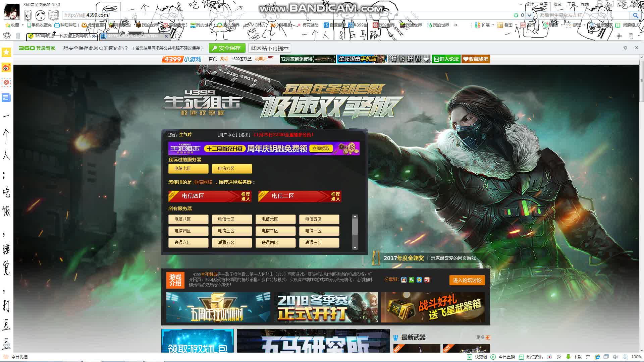This screenshot has height=362, width=644.
Task: Expand more bookmarks chevron
Action: tap(455, 25)
